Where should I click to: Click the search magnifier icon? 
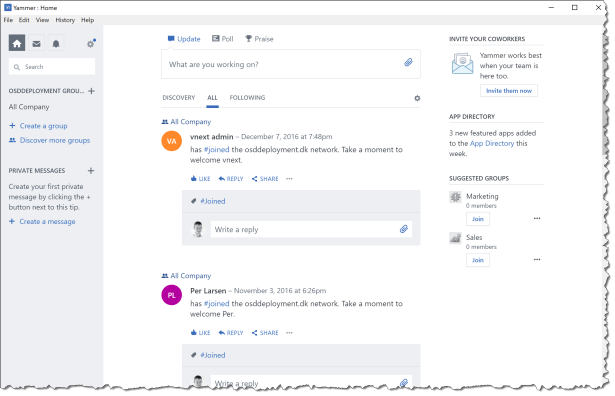(x=17, y=67)
